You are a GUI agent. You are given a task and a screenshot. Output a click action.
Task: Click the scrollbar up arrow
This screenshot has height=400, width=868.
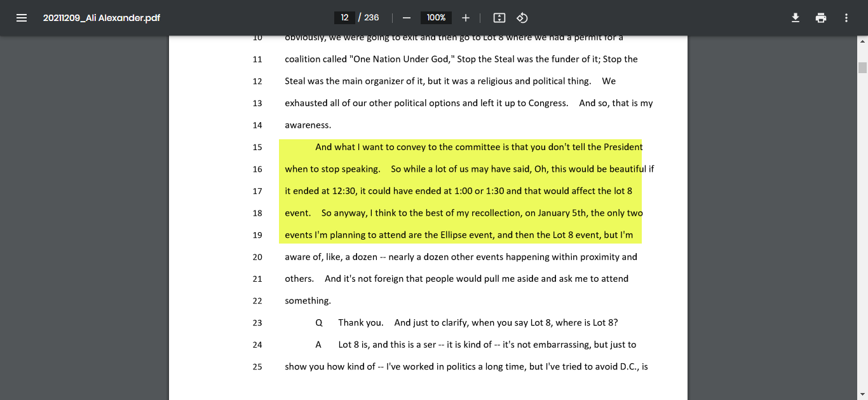pyautogui.click(x=862, y=41)
